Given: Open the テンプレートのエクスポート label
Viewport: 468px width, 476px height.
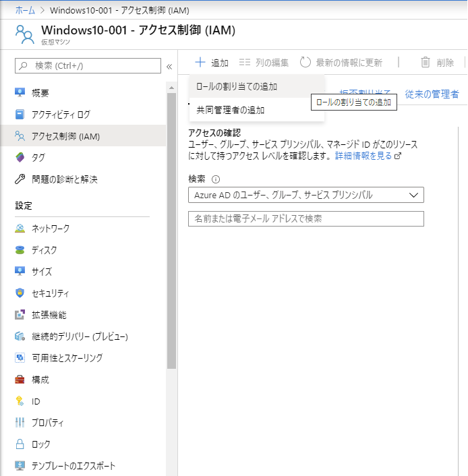Looking at the screenshot, I should [x=74, y=466].
